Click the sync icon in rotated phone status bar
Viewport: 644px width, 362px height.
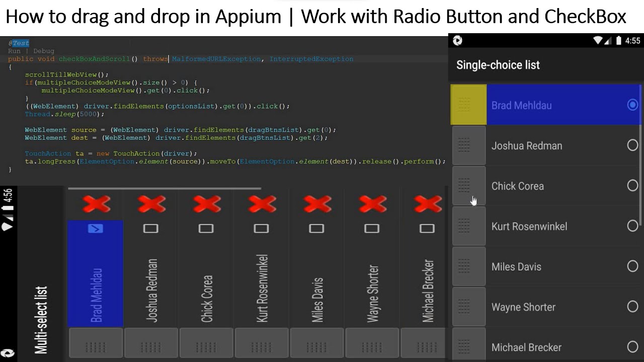click(8, 353)
